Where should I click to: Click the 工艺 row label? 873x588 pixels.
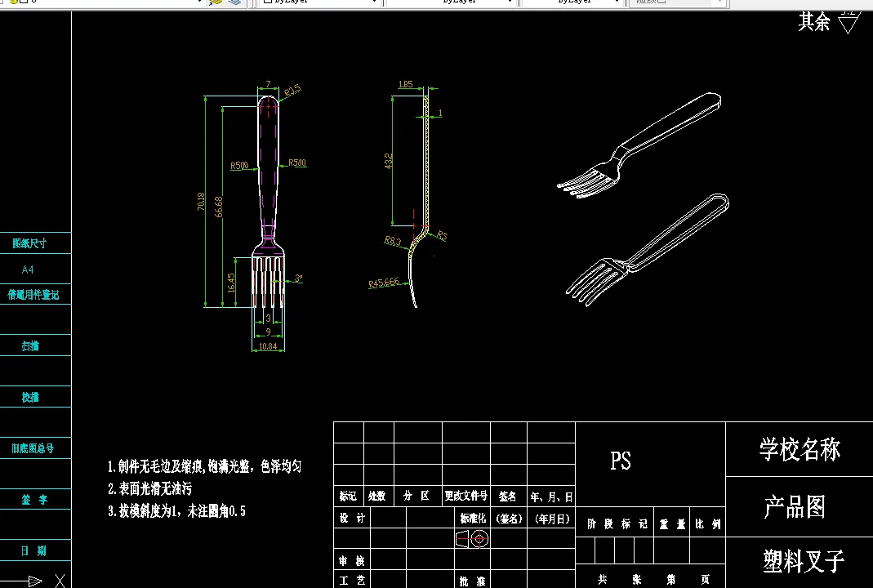pos(352,580)
